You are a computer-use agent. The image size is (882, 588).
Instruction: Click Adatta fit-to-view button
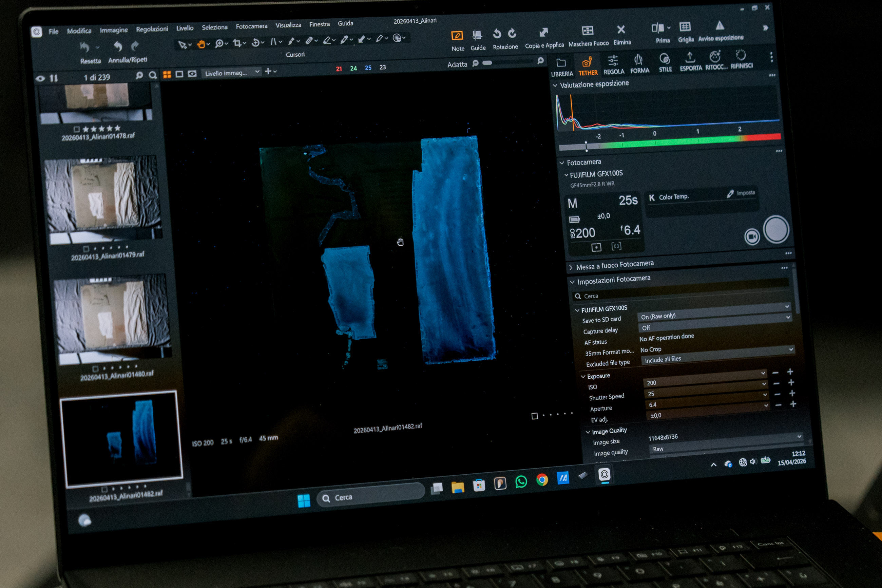[x=457, y=65]
